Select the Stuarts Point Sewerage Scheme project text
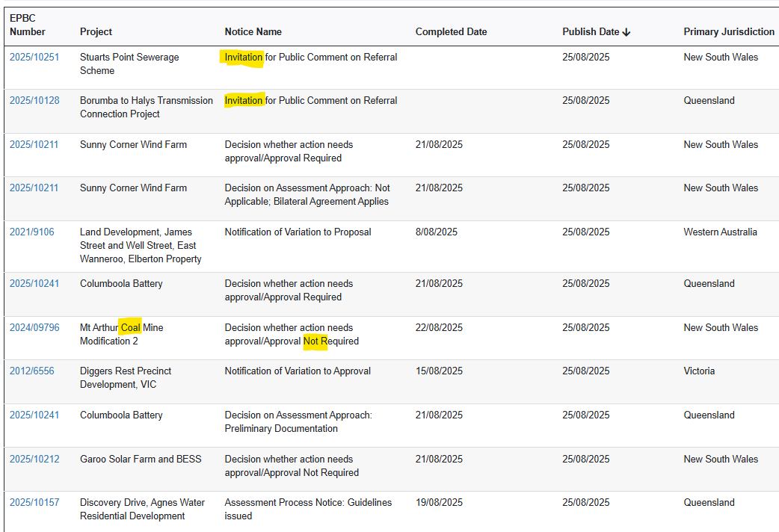Screen dimensions: 779x532 pos(129,64)
